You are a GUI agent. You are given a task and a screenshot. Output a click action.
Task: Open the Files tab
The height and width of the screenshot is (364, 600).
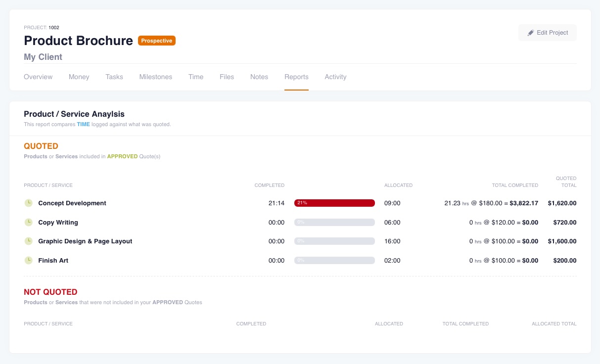pyautogui.click(x=227, y=77)
